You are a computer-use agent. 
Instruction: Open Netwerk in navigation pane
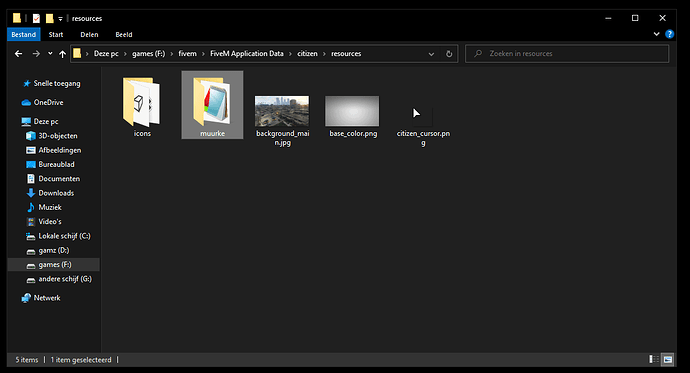(41, 298)
